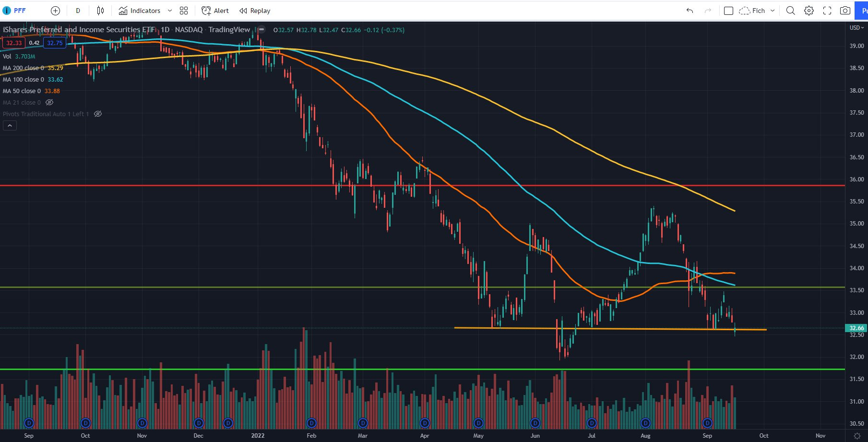Select the bright green horizontal line near 31.75

[x=422, y=369]
